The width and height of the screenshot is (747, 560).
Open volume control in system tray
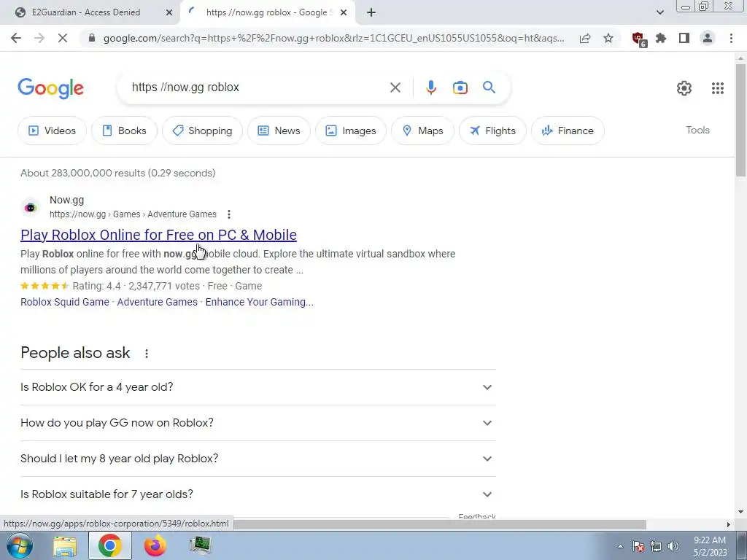673,546
